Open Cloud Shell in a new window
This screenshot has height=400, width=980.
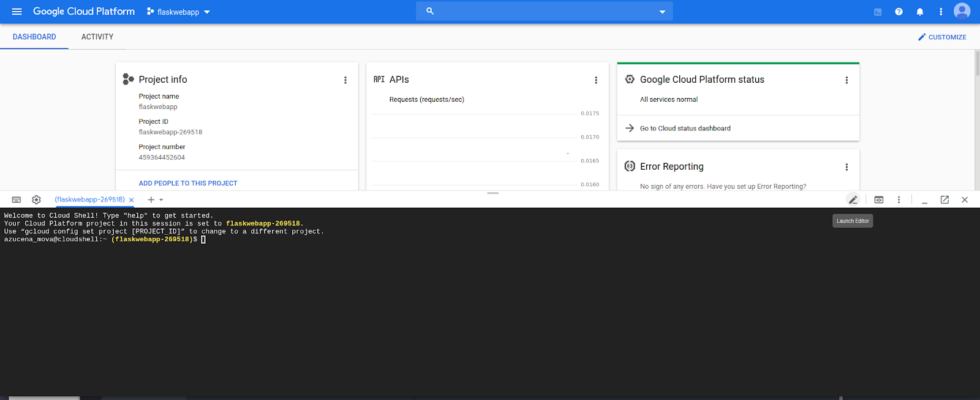pyautogui.click(x=944, y=200)
